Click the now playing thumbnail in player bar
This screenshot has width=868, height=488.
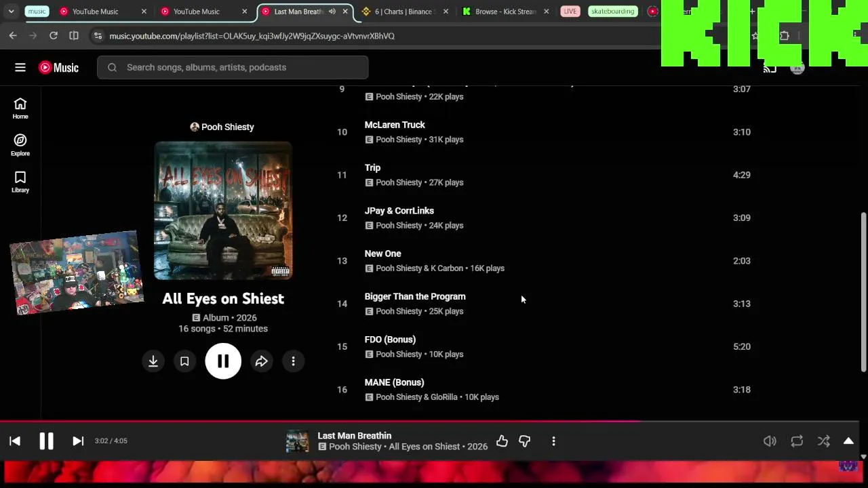click(297, 441)
